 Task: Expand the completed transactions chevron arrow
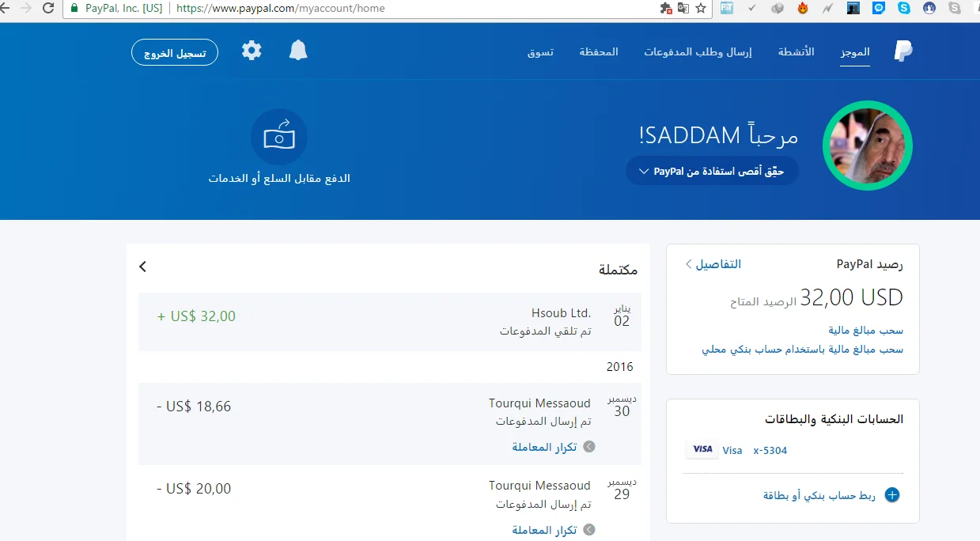(143, 267)
